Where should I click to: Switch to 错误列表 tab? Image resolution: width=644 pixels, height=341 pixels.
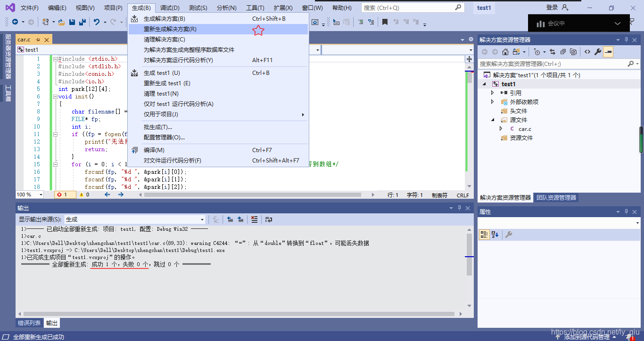pos(29,323)
